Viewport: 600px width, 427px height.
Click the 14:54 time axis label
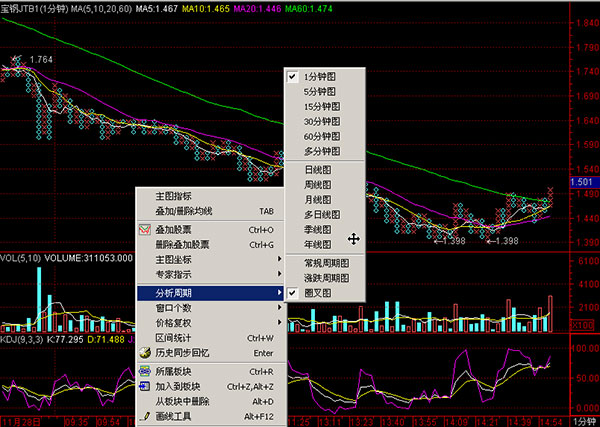coord(552,422)
